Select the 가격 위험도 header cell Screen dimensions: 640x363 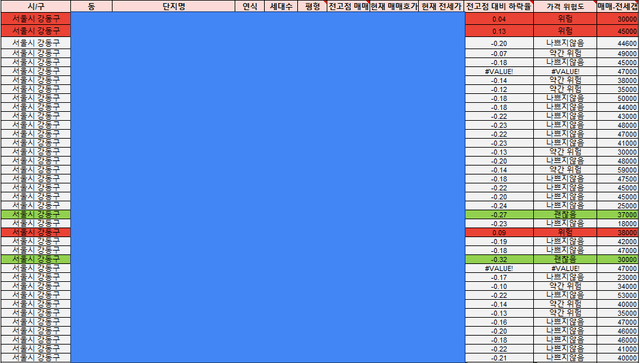coord(565,6)
